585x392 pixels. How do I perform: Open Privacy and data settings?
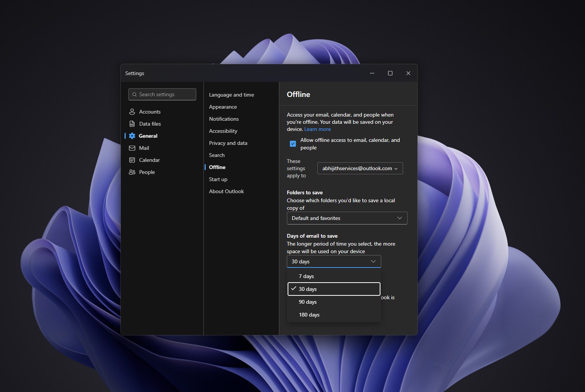tap(228, 143)
